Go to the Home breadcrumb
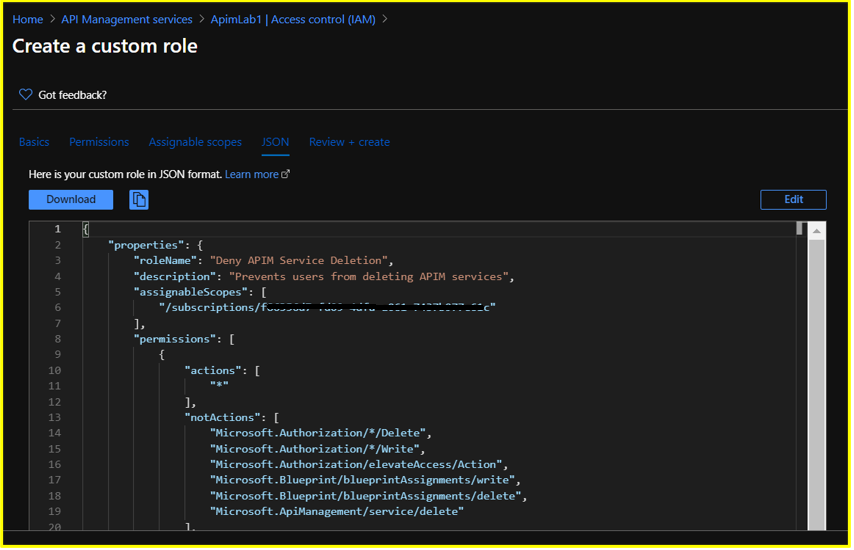854x550 pixels. pos(28,19)
